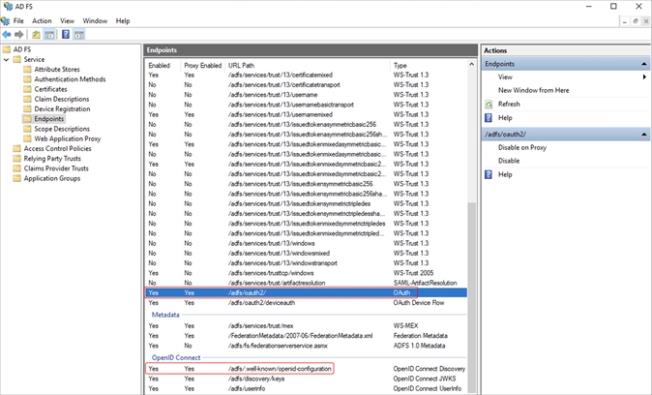The width and height of the screenshot is (652, 395).
Task: Open the Help menu in menu bar
Action: pos(123,21)
